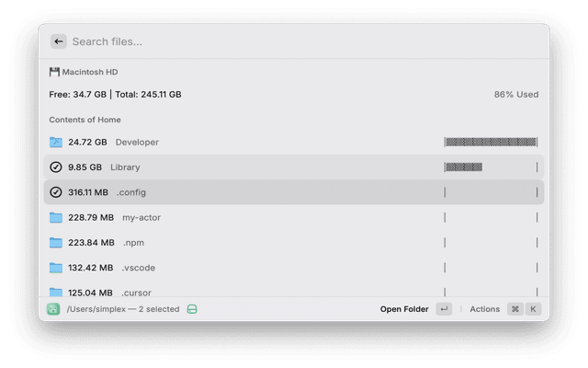Select the my-actor folder icon
Viewport: 588px width, 368px height.
point(56,217)
